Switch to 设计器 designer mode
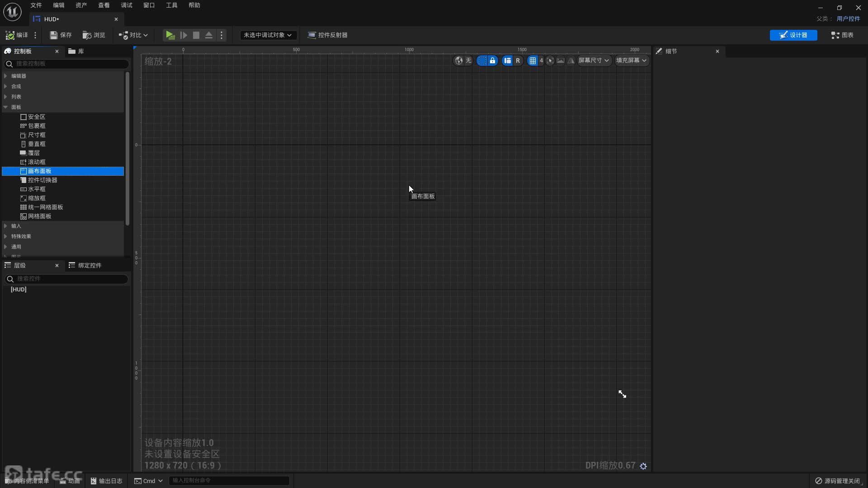868x488 pixels. coord(793,35)
